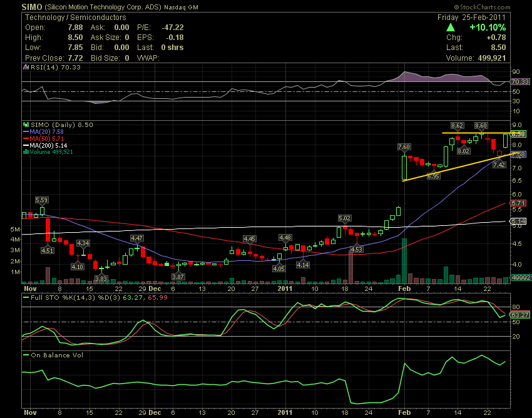
Task: Click the Volume 499,921 value in the header
Action: (492, 58)
